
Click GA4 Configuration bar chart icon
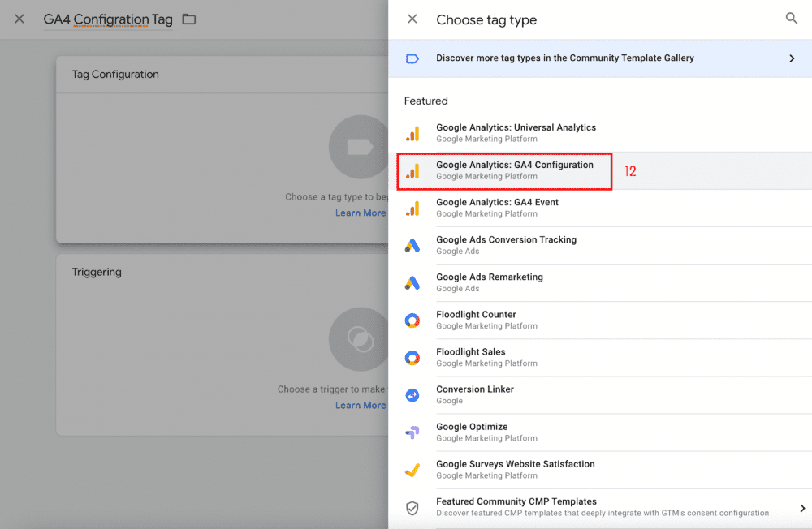412,171
